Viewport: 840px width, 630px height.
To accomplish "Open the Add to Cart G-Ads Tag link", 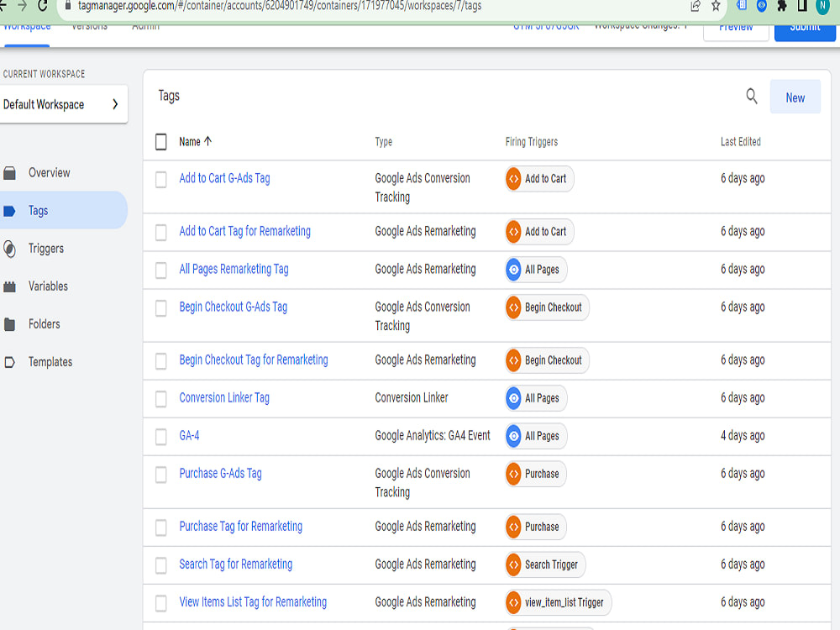I will (224, 178).
